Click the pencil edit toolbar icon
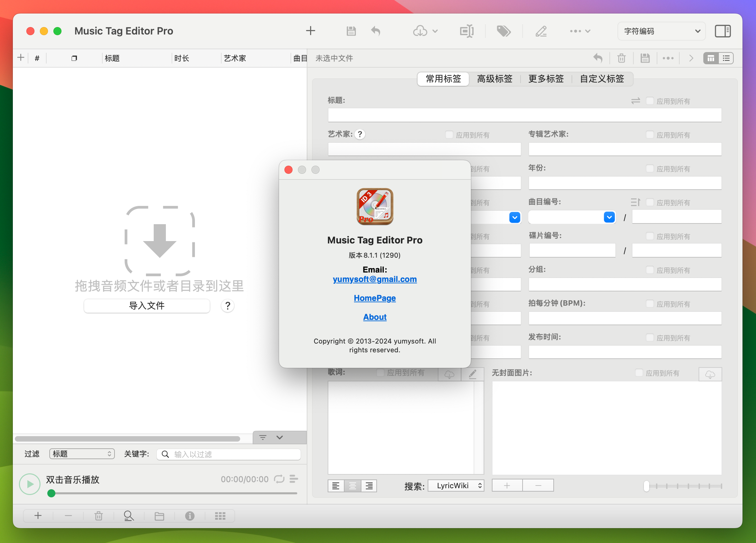This screenshot has width=756, height=543. point(541,31)
